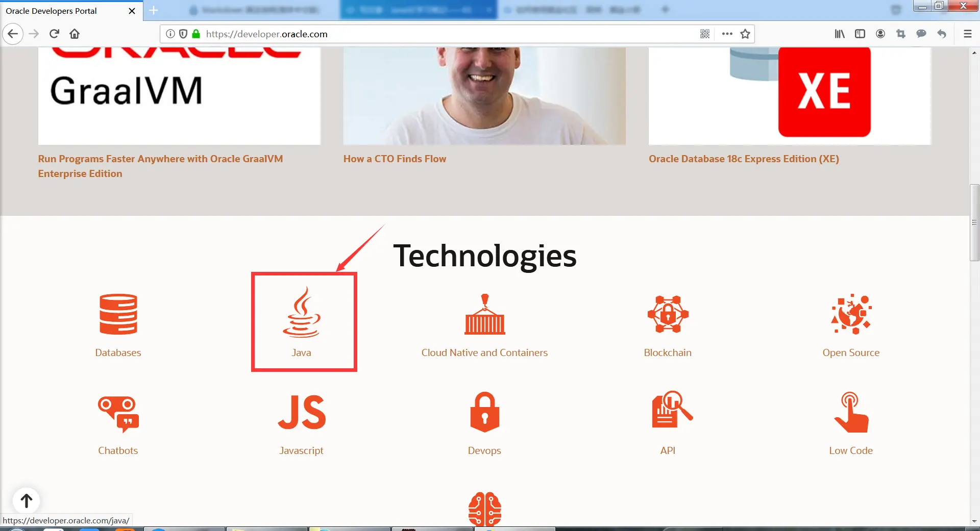Go forward with the browser arrow

pos(34,34)
